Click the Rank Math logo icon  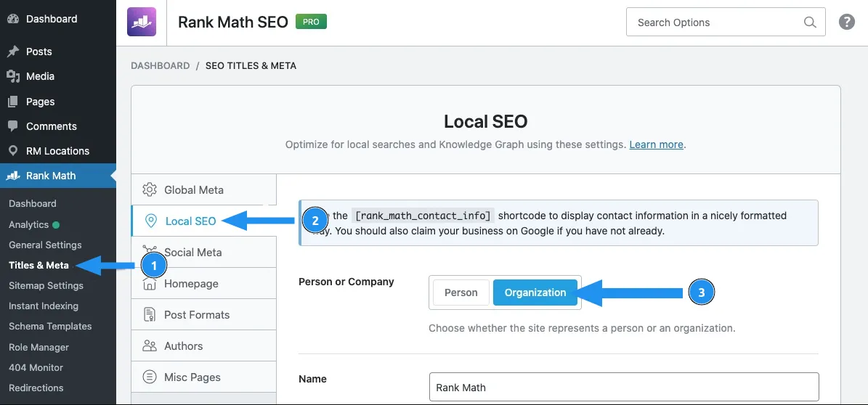(142, 22)
